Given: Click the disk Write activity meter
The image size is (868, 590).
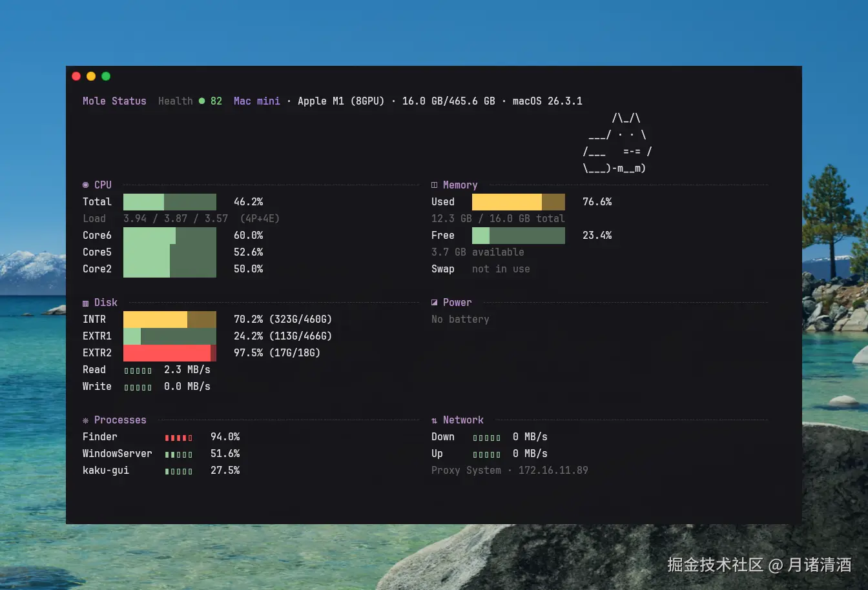Looking at the screenshot, I should tap(138, 387).
